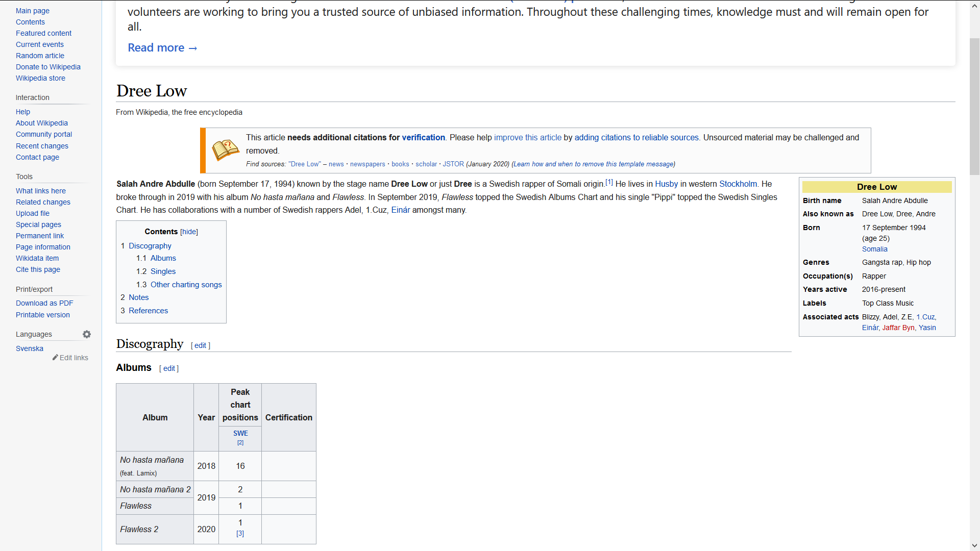Jump to Notes in Contents

[x=139, y=297]
